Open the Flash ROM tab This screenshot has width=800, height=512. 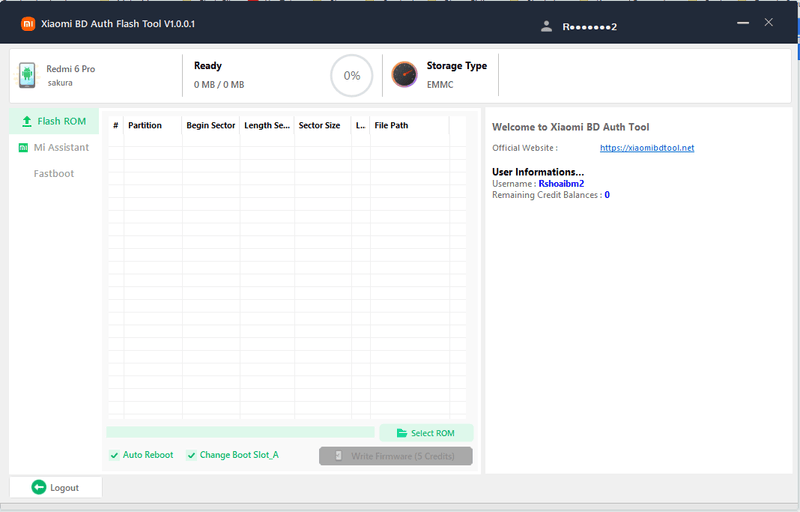(54, 121)
